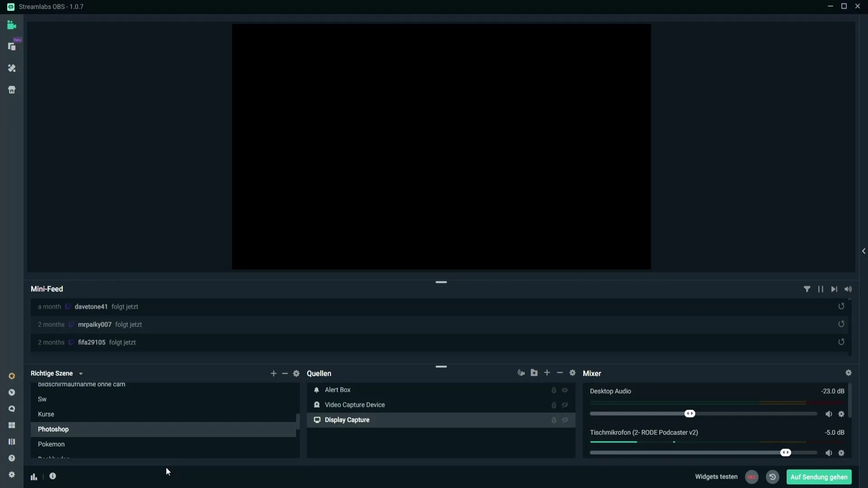Toggle the replay buffer button

coord(773,477)
